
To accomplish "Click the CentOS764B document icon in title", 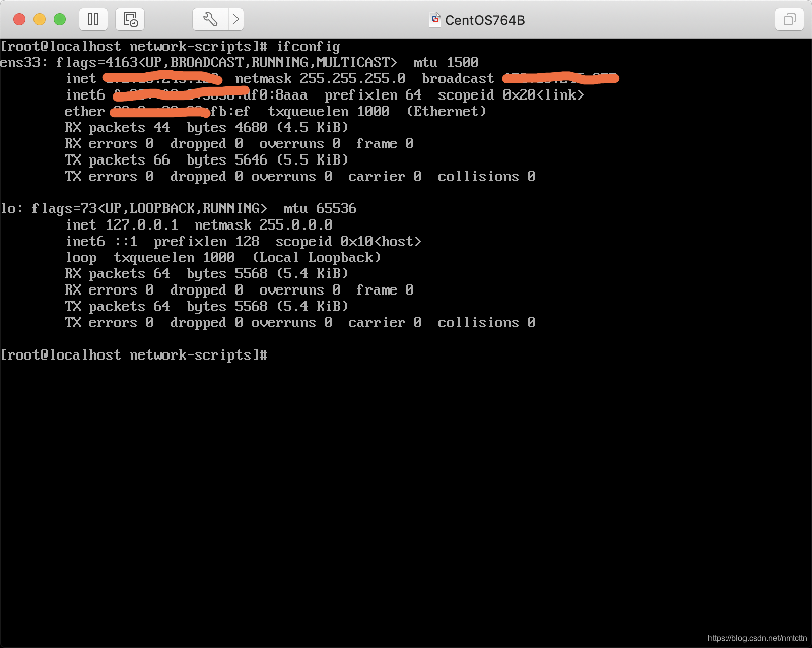I will pos(435,20).
